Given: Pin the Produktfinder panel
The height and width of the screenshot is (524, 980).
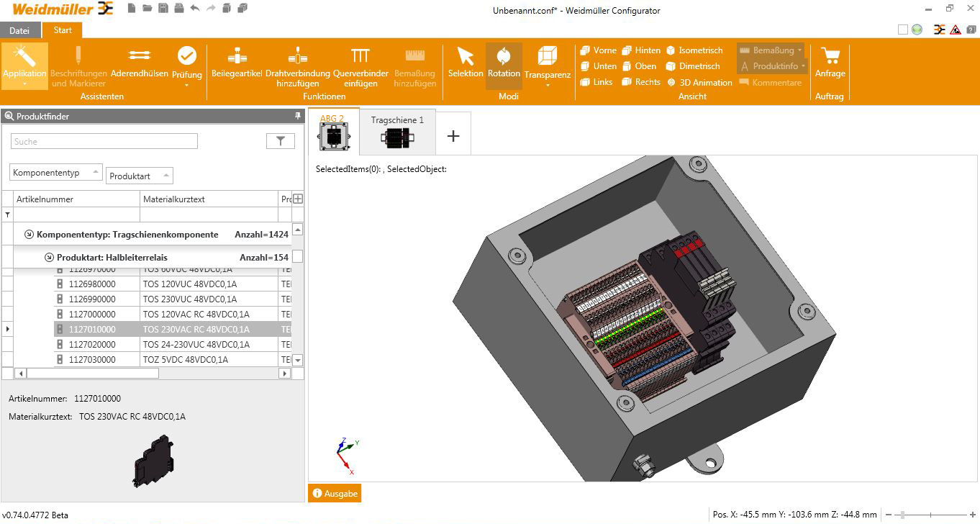Looking at the screenshot, I should (x=298, y=116).
